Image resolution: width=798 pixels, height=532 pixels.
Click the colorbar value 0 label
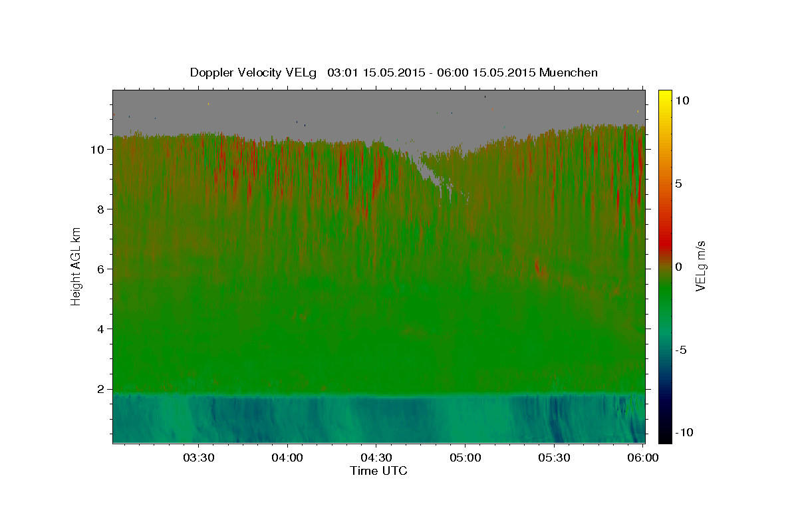[x=678, y=267]
